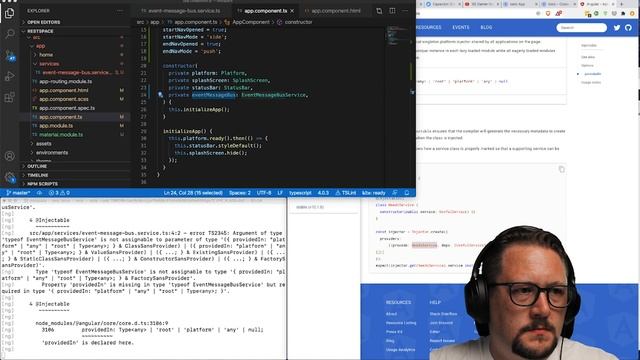The width and height of the screenshot is (640, 360).
Task: Open EVENTS in Angular site navigation
Action: coord(460,27)
